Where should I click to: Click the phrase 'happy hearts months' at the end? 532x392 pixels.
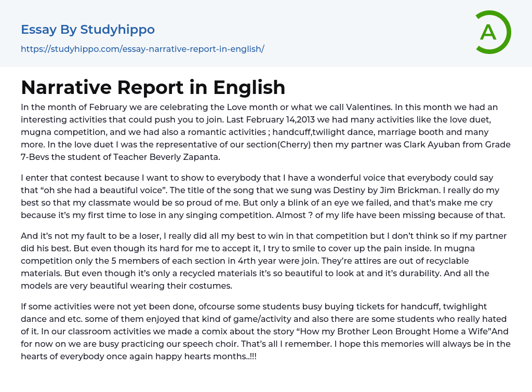[208, 356]
